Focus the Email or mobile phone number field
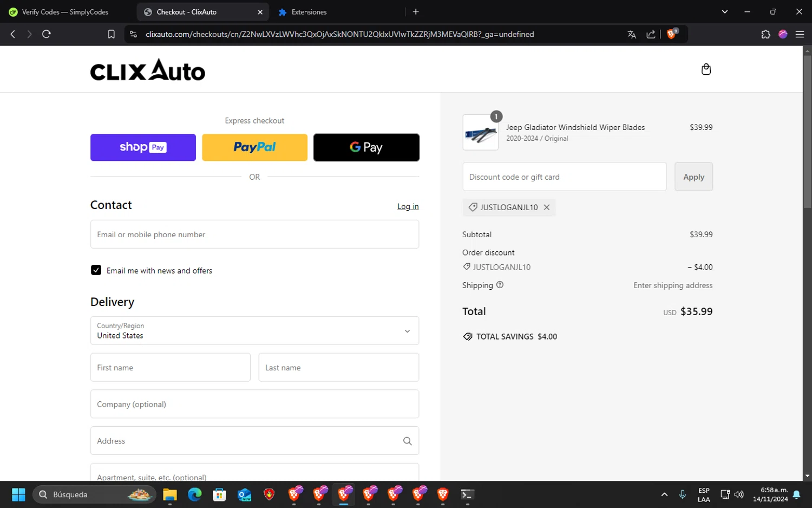This screenshot has width=812, height=508. 254,235
